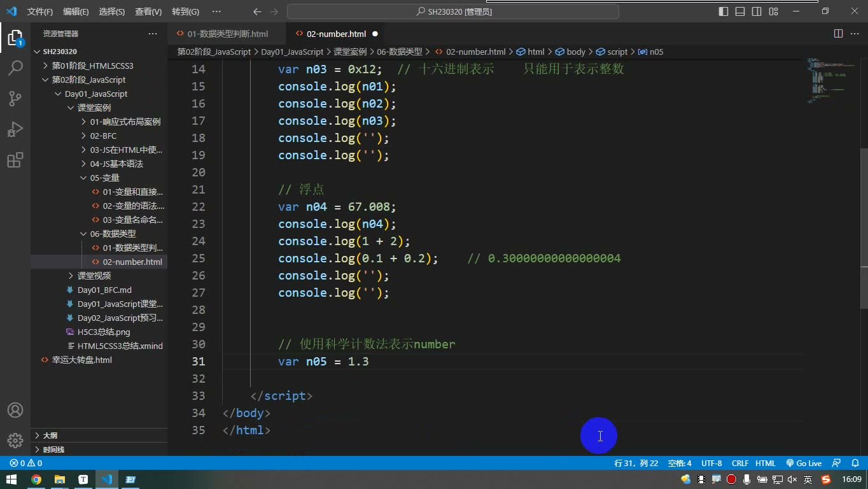The image size is (868, 489).
Task: Collapse the 第02阶段_JavaScript folder
Action: pyautogui.click(x=99, y=80)
